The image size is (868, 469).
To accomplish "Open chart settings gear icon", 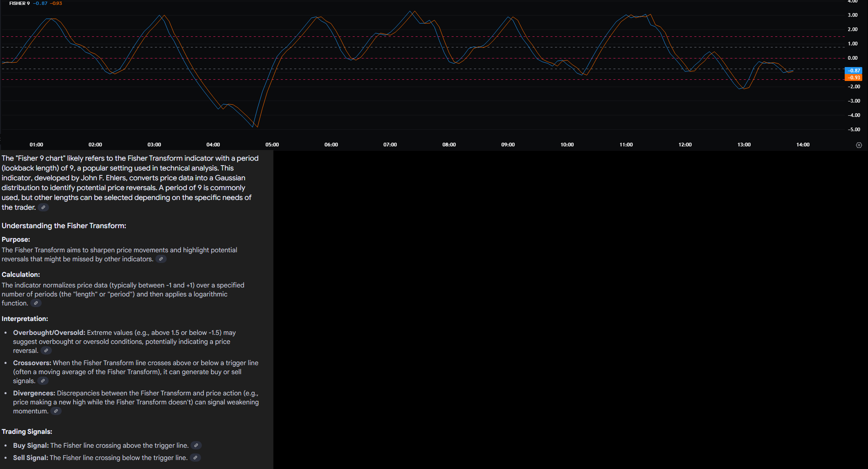I will pos(859,145).
